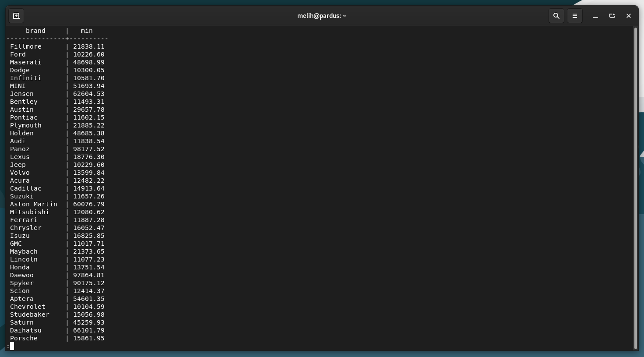
Task: Select the Spyker brand name
Action: pos(22,283)
